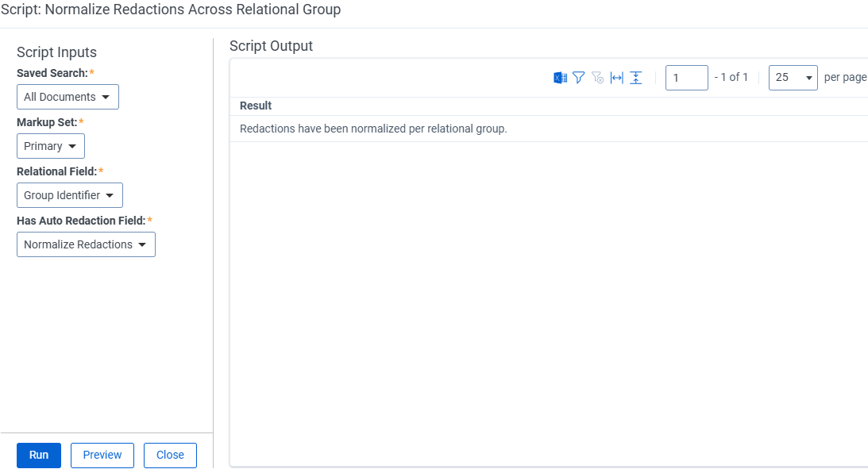Reset column sizes icon
Image resolution: width=868 pixels, height=469 pixels.
617,78
